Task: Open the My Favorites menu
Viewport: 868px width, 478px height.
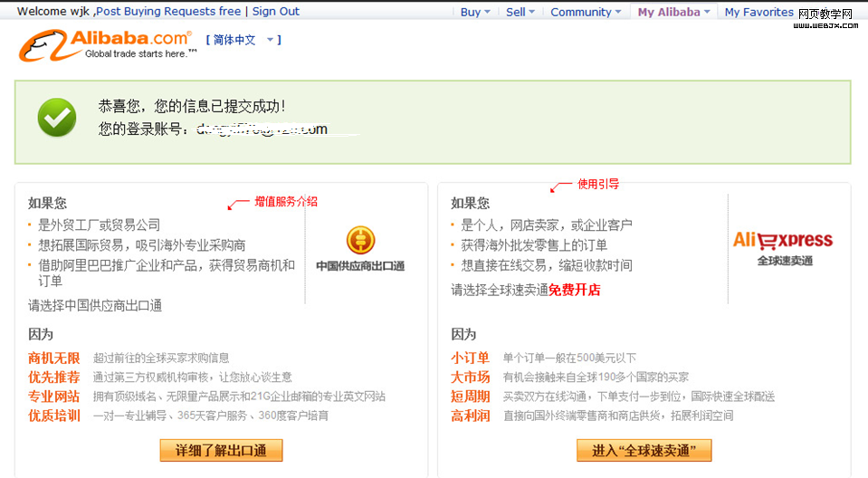Action: [758, 12]
